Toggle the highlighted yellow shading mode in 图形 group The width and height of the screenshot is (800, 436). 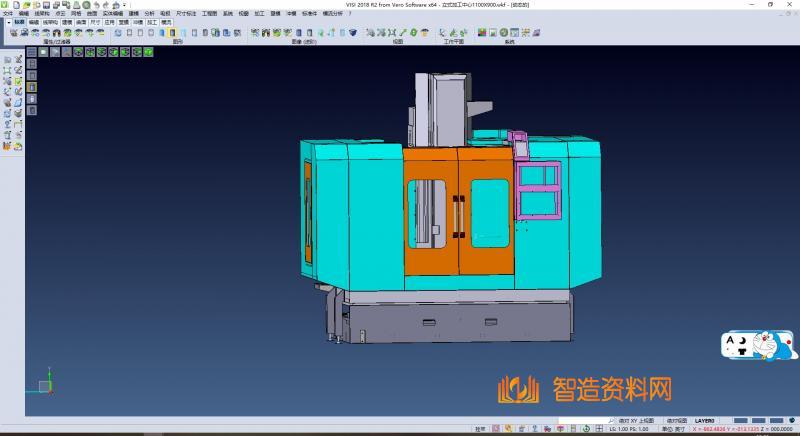[173, 33]
